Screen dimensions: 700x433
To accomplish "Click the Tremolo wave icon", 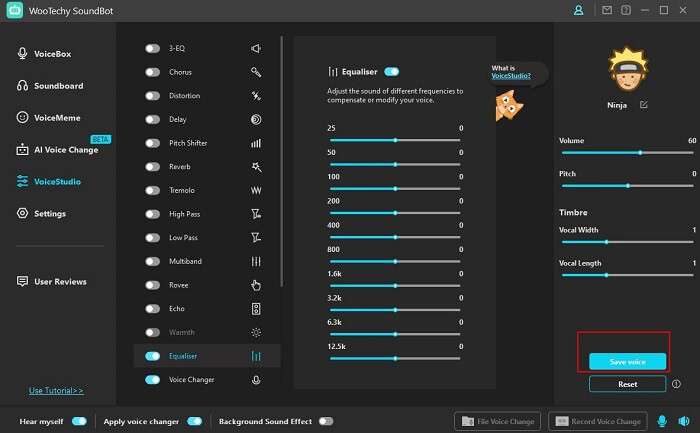I will click(x=256, y=190).
